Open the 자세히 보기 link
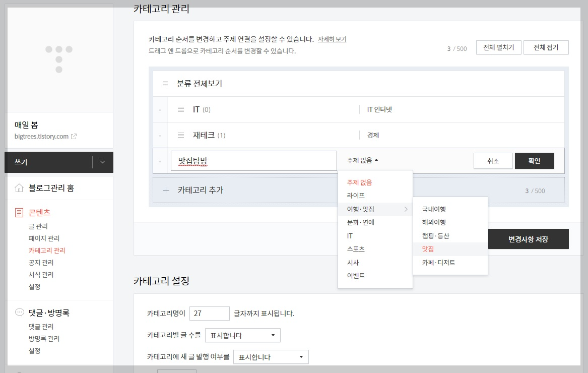 click(332, 39)
